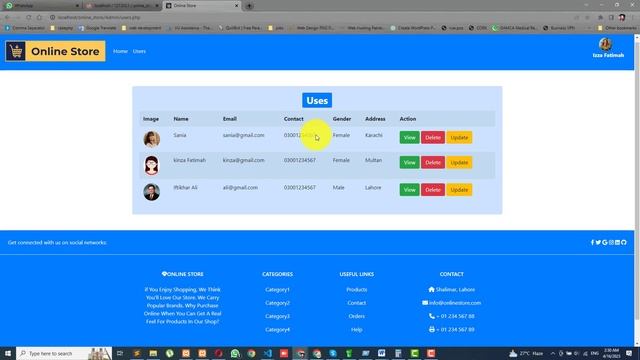Open Facebook icon in the footer
Viewport: 640px width, 360px height.
point(592,242)
